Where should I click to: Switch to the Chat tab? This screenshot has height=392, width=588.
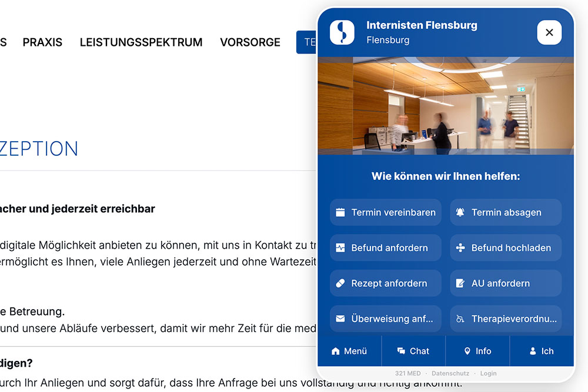413,351
